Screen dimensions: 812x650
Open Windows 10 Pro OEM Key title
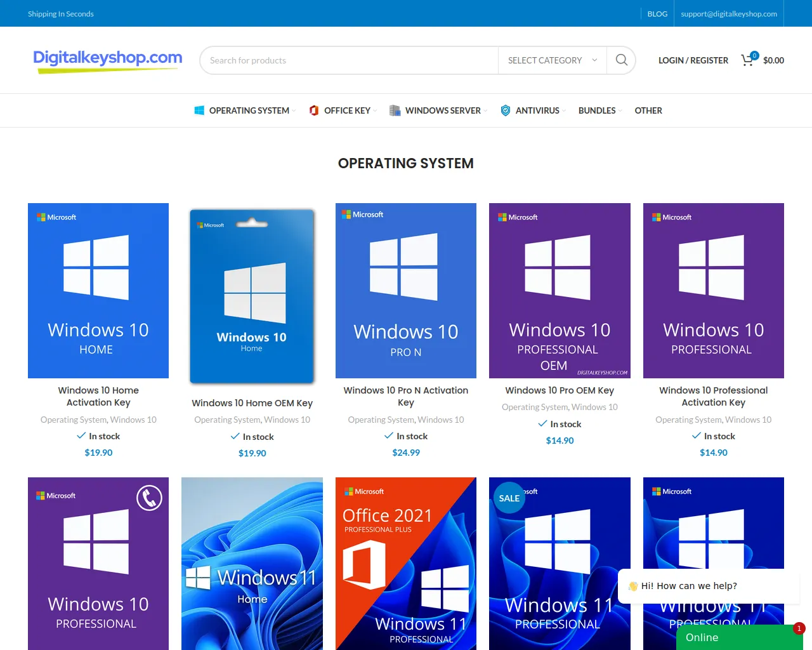pyautogui.click(x=560, y=390)
